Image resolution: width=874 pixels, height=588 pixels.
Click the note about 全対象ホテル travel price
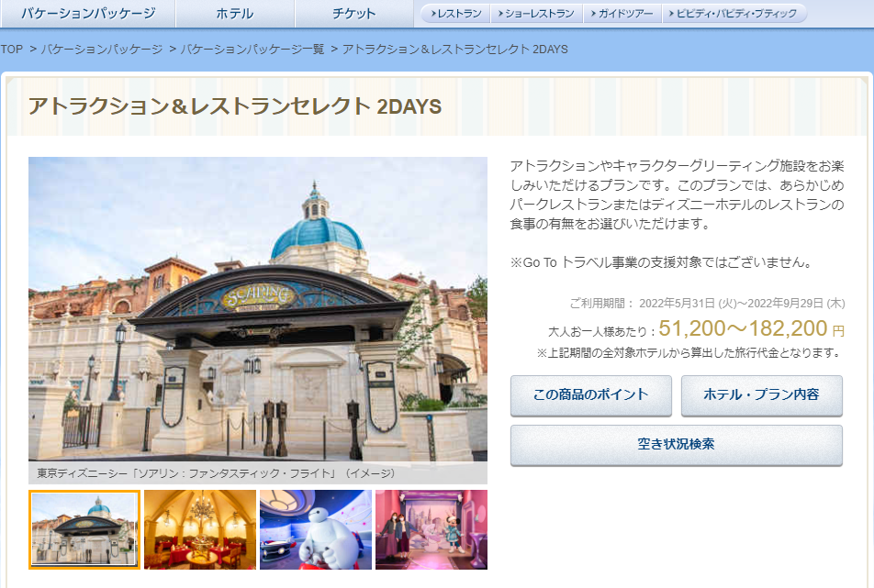(x=689, y=353)
